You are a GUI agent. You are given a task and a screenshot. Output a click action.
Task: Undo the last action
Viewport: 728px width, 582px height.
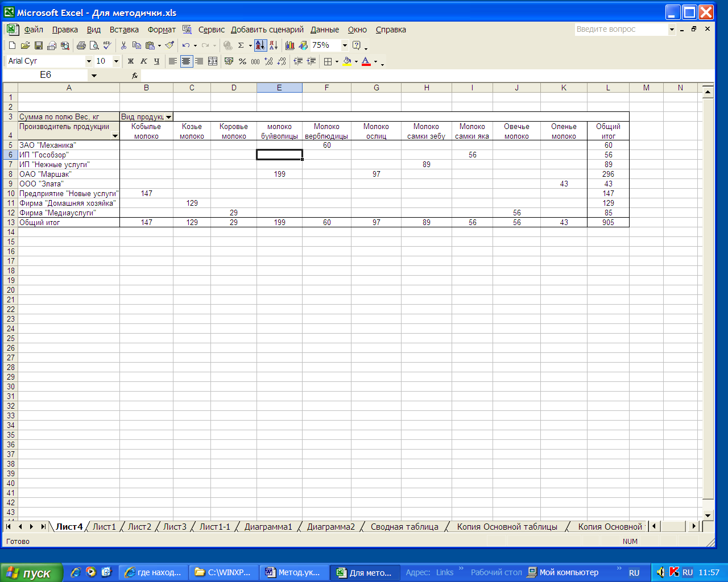[186, 45]
